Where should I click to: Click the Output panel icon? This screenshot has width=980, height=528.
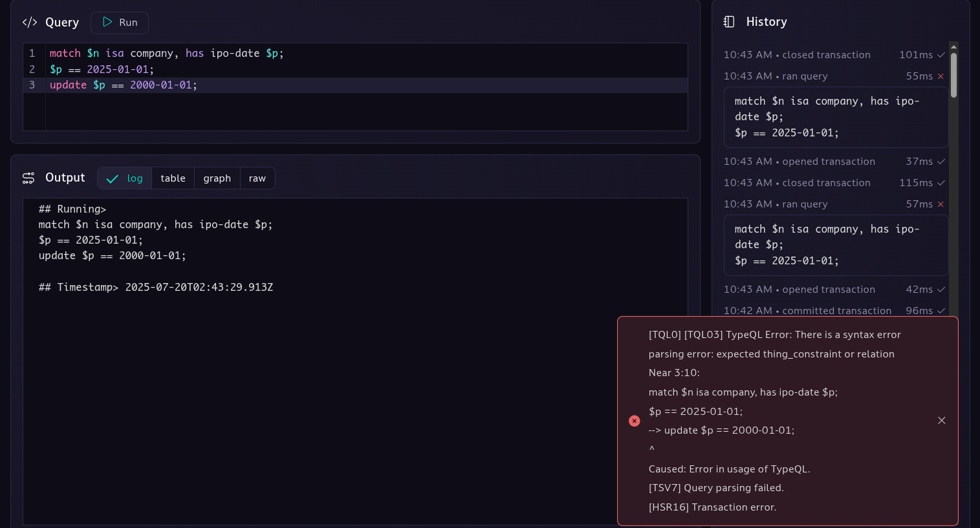click(28, 178)
